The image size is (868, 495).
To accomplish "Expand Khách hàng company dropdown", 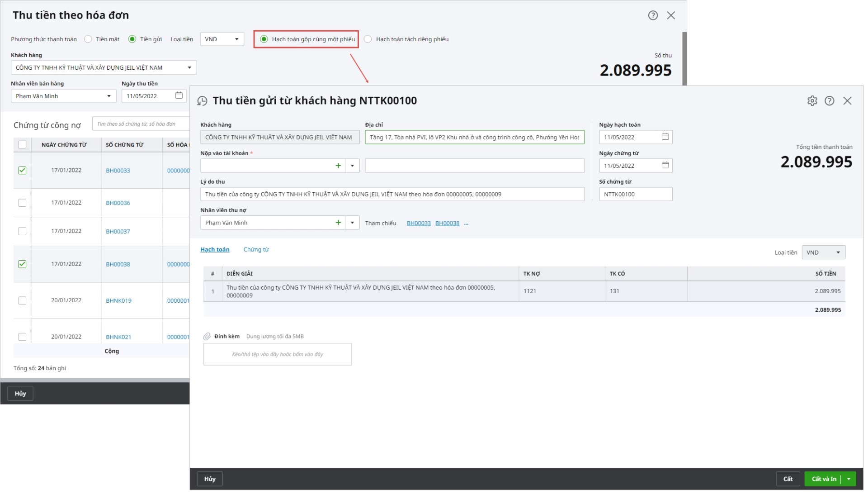I will [189, 67].
